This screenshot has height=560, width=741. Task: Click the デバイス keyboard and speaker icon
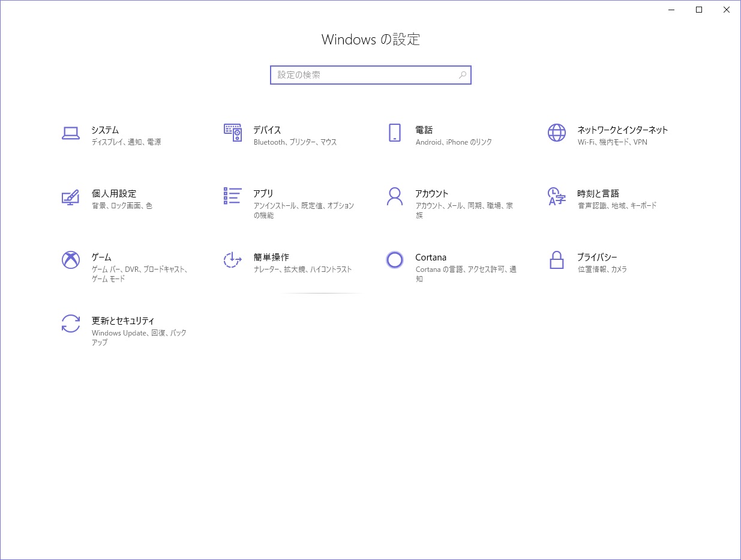click(233, 133)
